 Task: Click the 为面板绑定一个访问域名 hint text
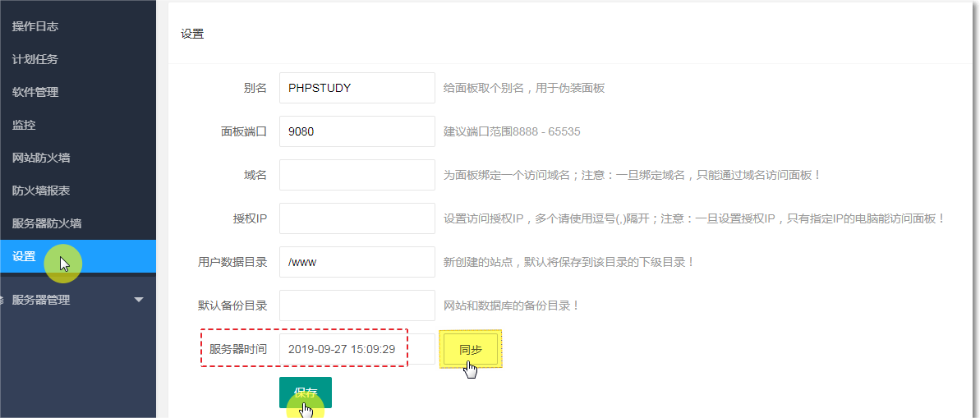(x=632, y=175)
